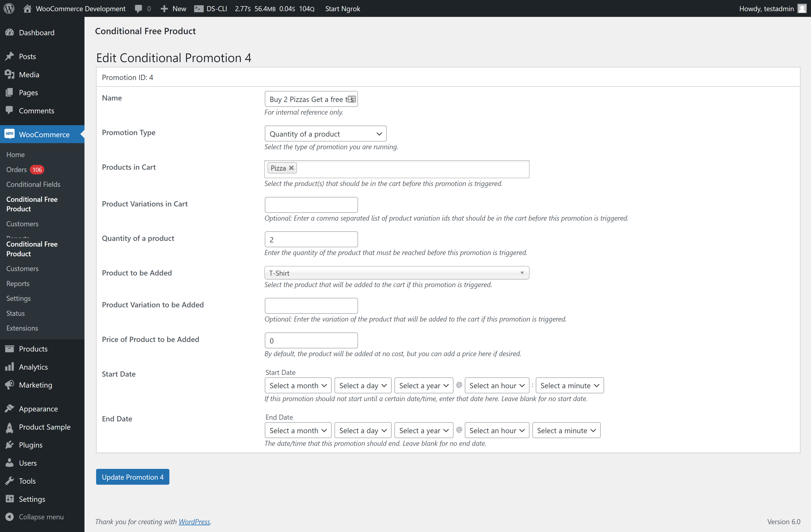Go to Orders in the WooCommerce menu
The image size is (811, 532).
click(16, 169)
